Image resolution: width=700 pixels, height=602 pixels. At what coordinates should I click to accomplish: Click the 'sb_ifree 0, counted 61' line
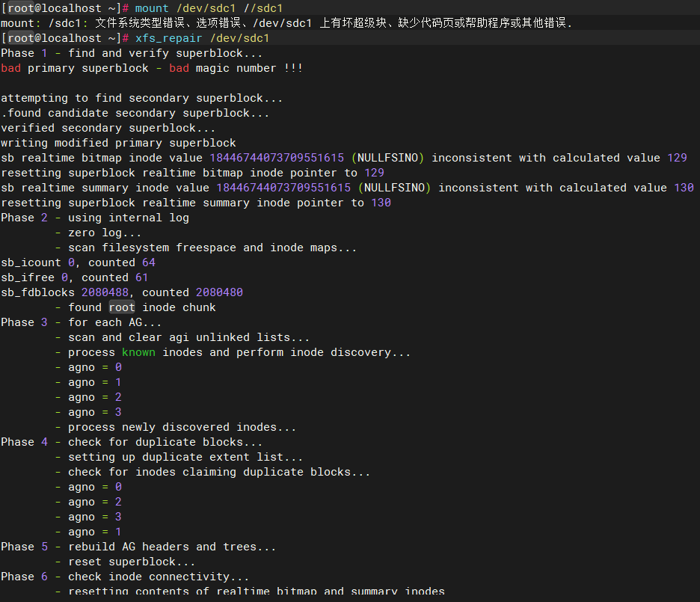[x=75, y=277]
